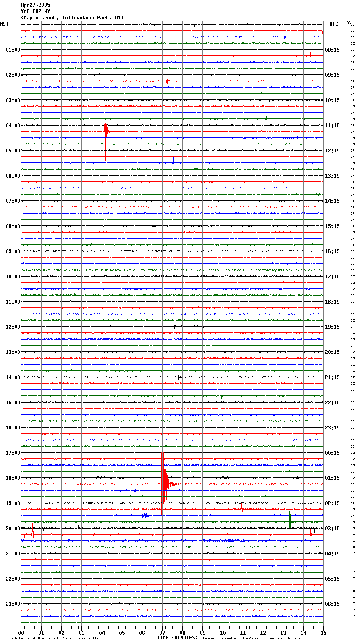Click minute tick label 13 on the axis
This screenshot has height=644, width=357.
283,633
